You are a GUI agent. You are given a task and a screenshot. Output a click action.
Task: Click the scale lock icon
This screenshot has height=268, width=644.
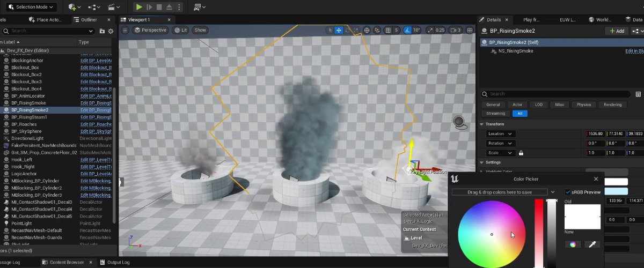[521, 153]
